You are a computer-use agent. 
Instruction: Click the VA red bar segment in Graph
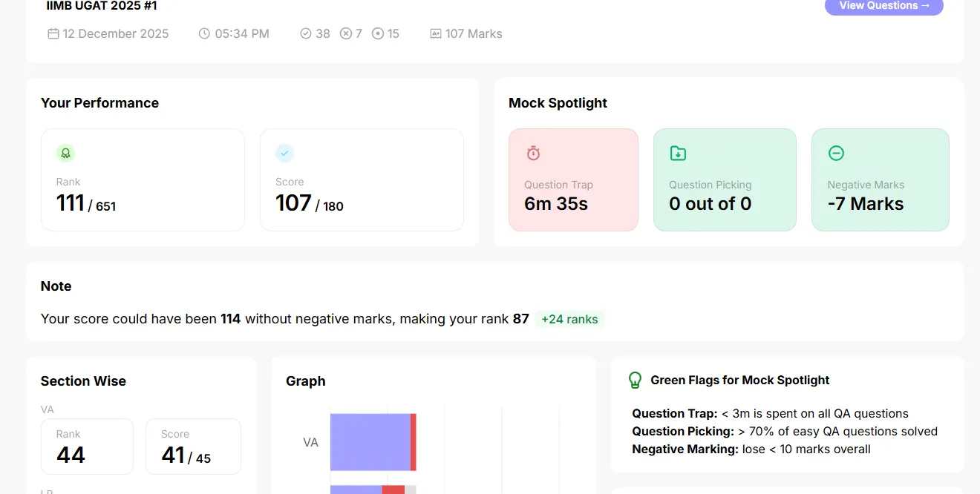414,442
